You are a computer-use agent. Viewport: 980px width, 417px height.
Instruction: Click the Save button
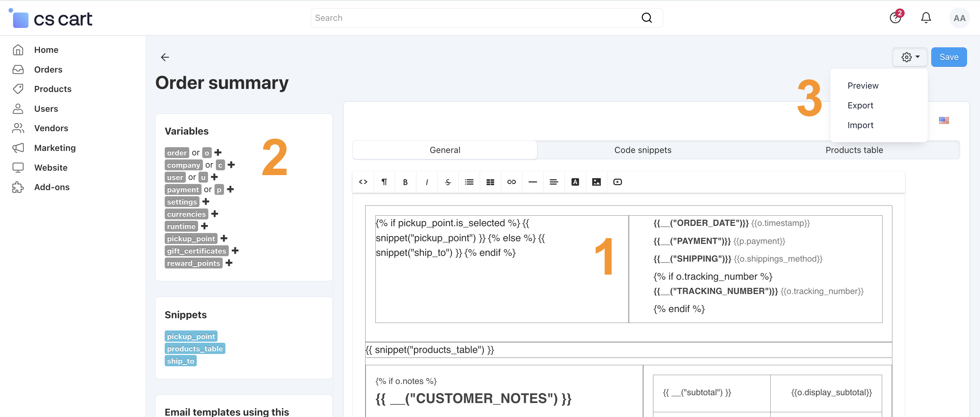[949, 57]
